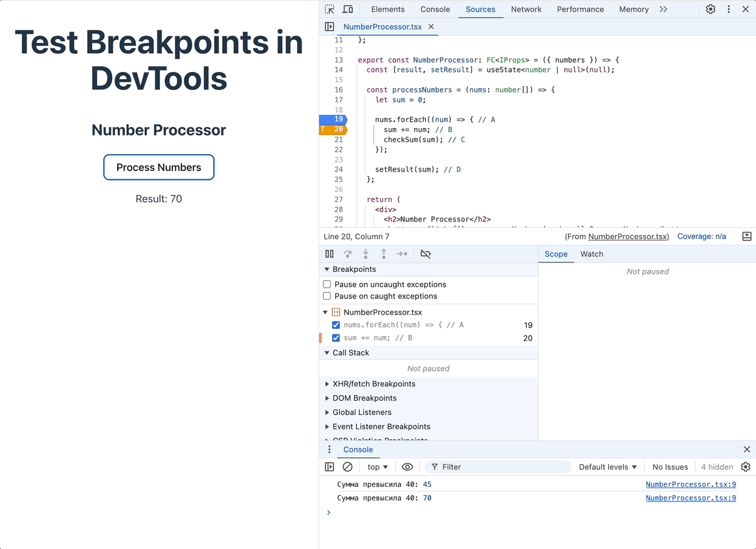Open the console drawer three-dot menu
Screen dimensions: 756x549
[x=329, y=449]
